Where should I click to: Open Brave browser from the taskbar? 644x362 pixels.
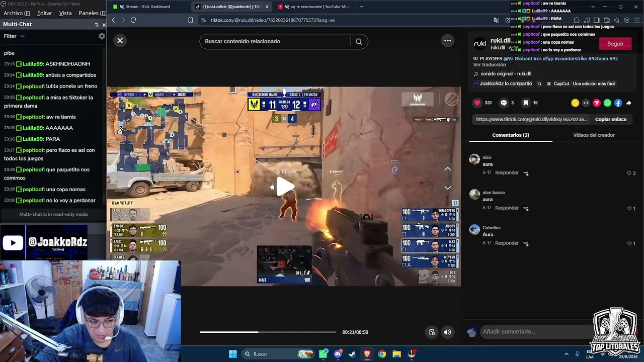(367, 354)
